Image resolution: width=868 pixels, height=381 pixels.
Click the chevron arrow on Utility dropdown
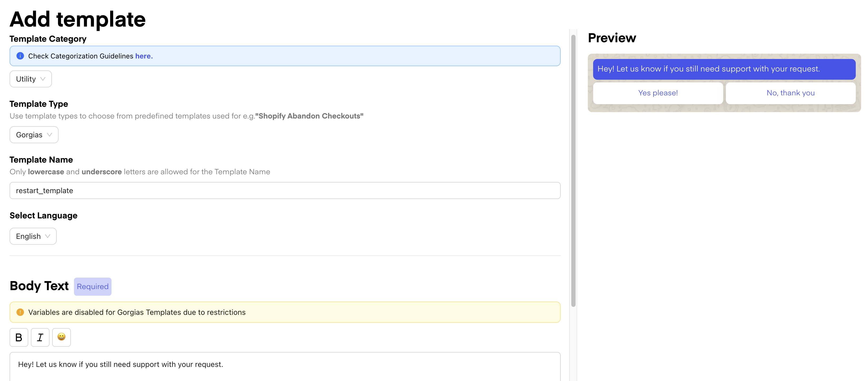tap(43, 79)
